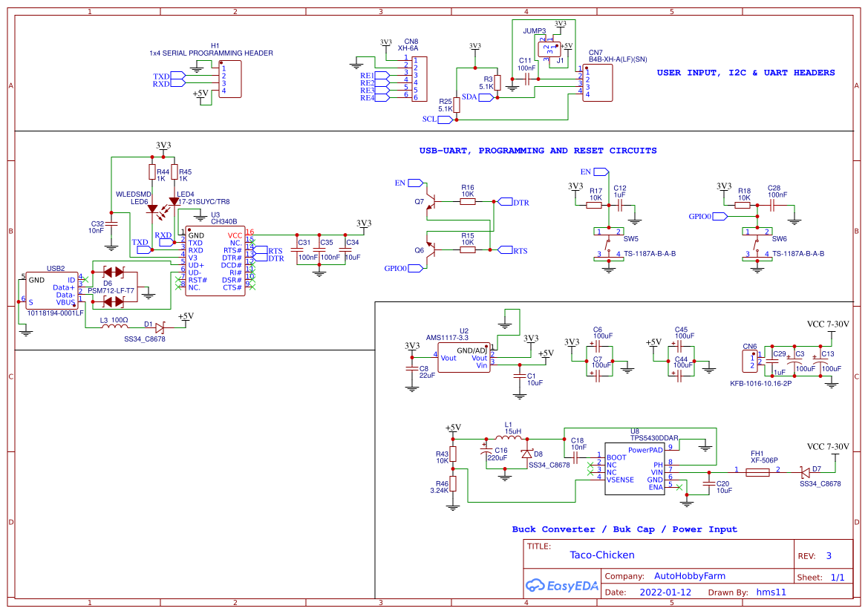Click the EasyEDA logo in title block
This screenshot has width=868, height=614.
pyautogui.click(x=563, y=586)
